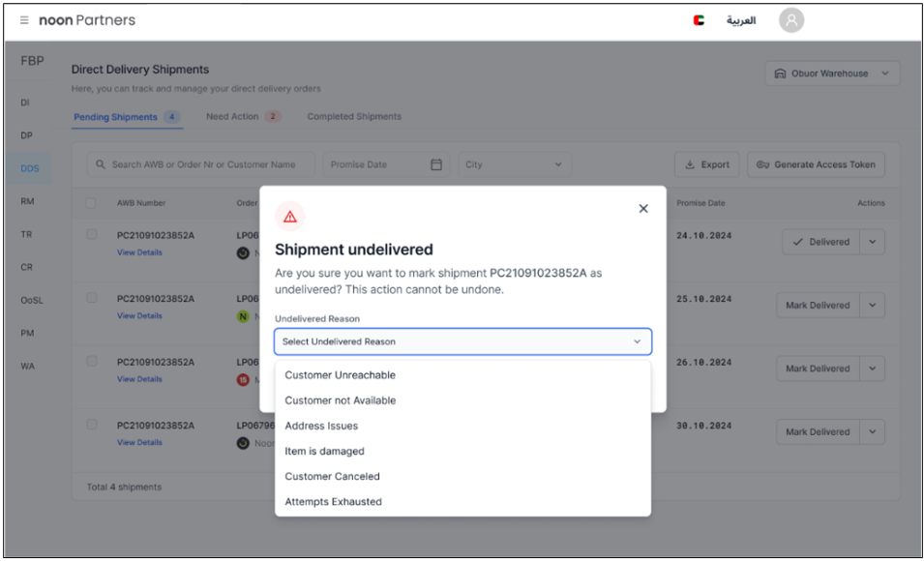Check the first shipment row checkbox
The image size is (924, 561).
(92, 235)
